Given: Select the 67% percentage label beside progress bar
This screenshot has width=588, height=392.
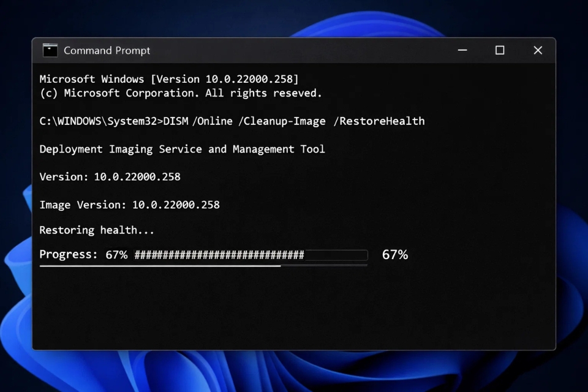Looking at the screenshot, I should tap(395, 254).
